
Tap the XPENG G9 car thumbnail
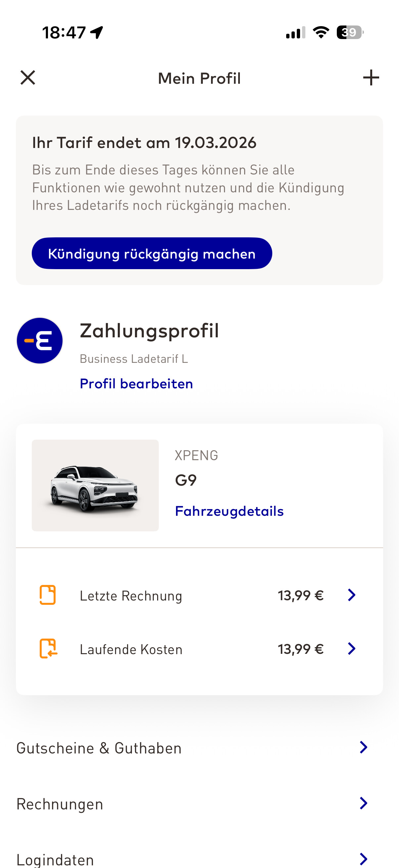[95, 485]
